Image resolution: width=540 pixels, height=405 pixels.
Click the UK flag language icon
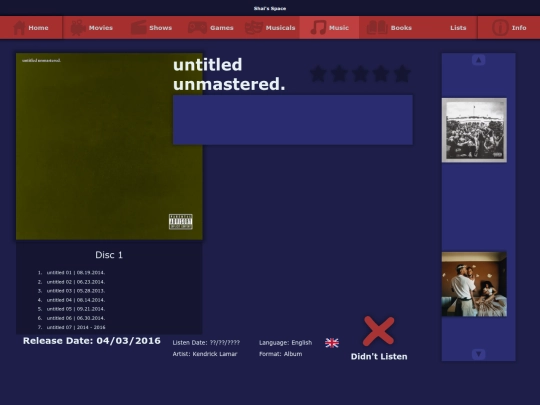[332, 343]
